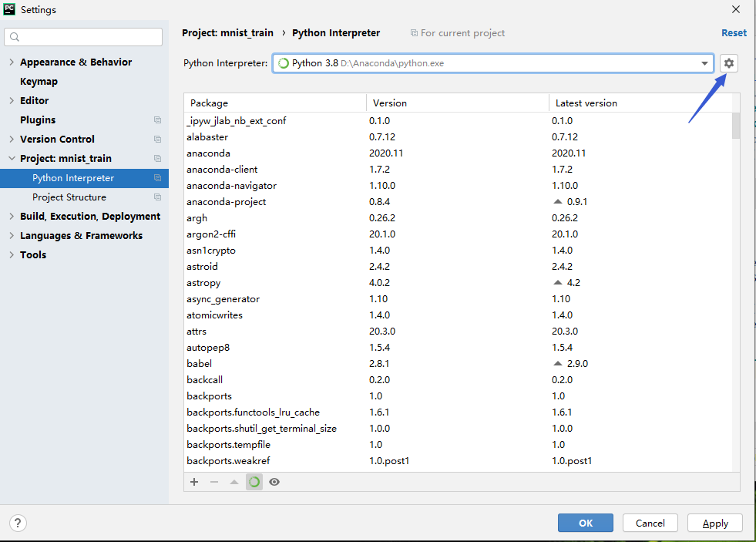Screen dimensions: 756x542
Task: Select the backports.functools_lru_cache package row
Action: [x=458, y=412]
